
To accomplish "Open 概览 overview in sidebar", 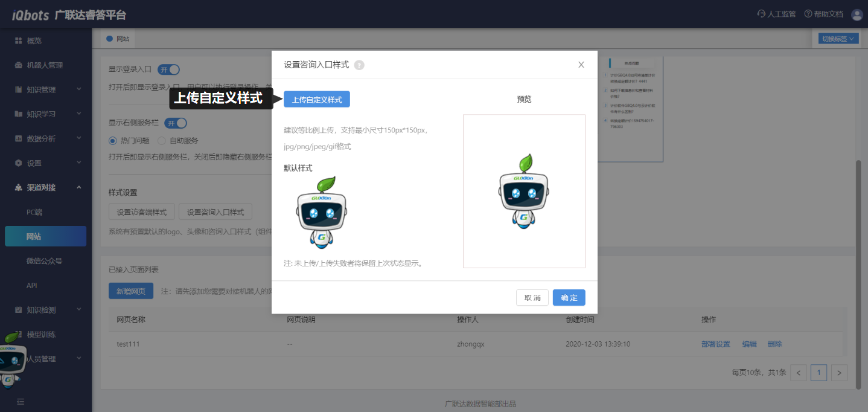I will click(x=34, y=41).
